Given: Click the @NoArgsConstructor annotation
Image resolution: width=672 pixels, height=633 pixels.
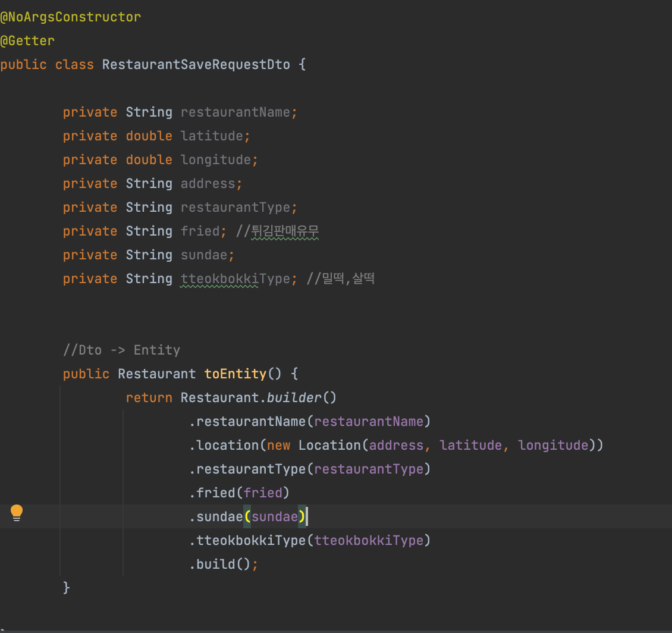Looking at the screenshot, I should click(x=70, y=17).
